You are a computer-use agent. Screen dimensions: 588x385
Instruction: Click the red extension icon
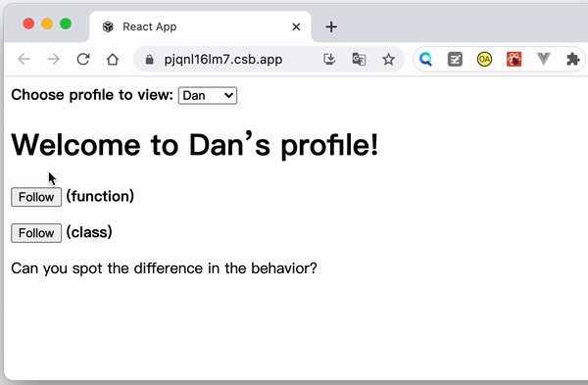[x=514, y=59]
